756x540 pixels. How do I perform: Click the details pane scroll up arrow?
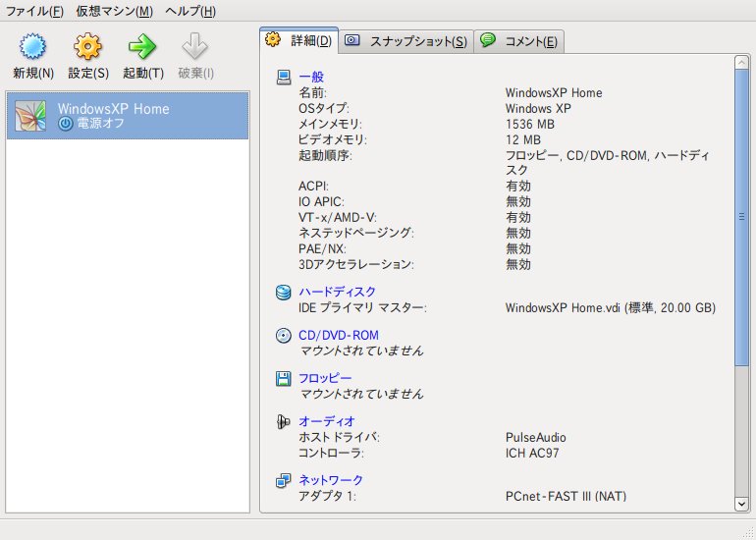coord(741,63)
